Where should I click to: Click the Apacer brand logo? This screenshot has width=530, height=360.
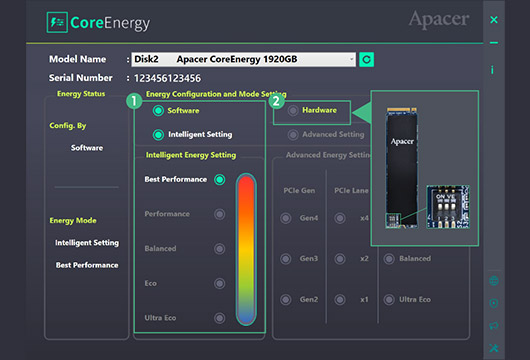(x=439, y=19)
